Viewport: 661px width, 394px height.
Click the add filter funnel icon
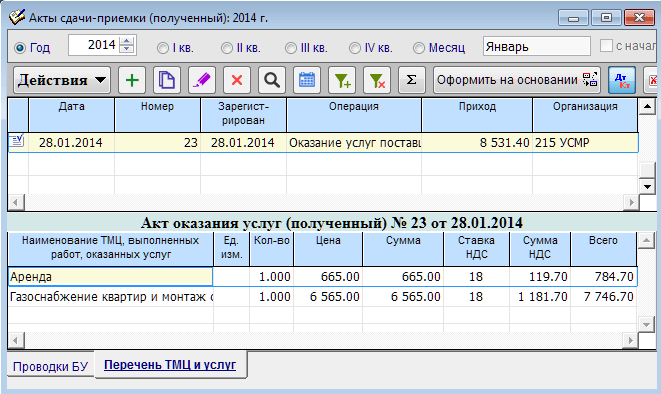[342, 80]
